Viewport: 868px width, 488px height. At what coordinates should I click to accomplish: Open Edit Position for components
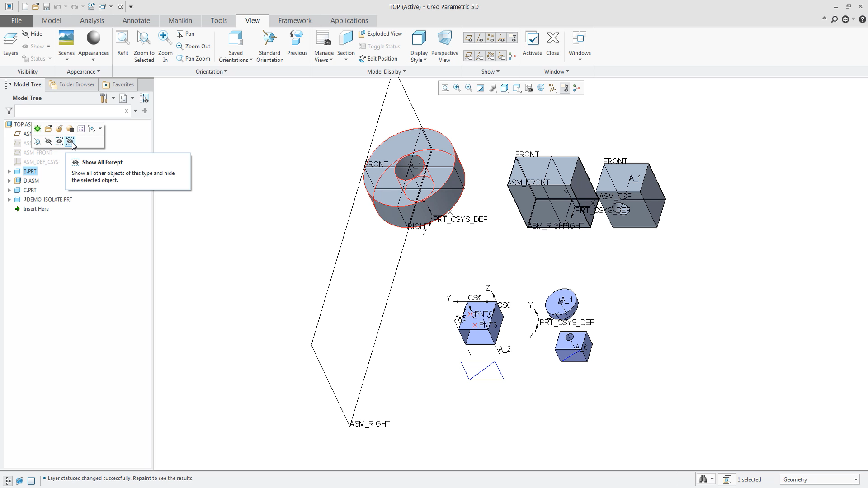[378, 58]
